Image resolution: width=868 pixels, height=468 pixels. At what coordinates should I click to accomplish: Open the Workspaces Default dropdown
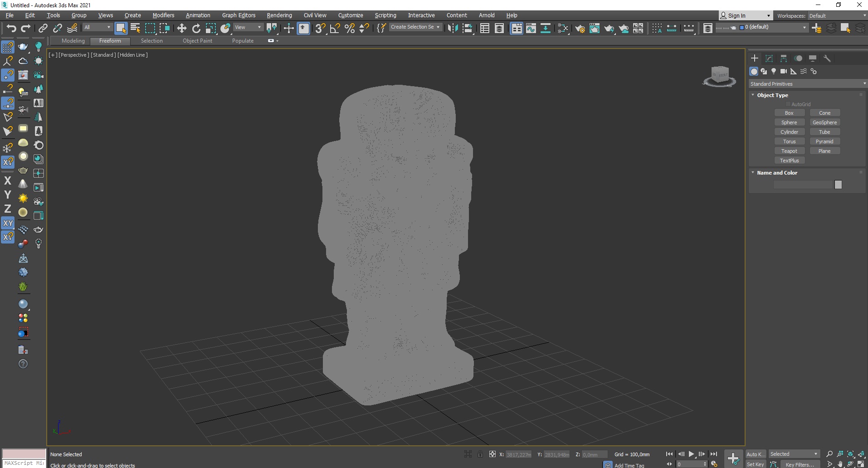pyautogui.click(x=837, y=16)
